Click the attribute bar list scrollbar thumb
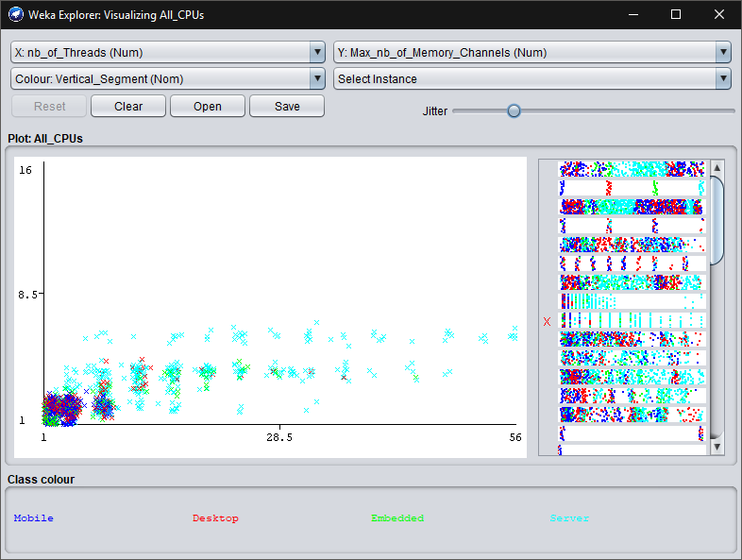742x560 pixels. tap(717, 220)
